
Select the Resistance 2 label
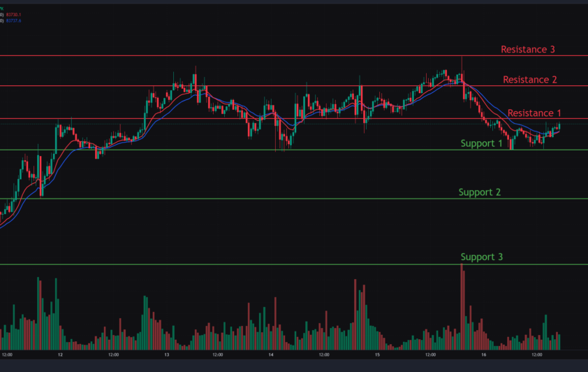pyautogui.click(x=530, y=80)
